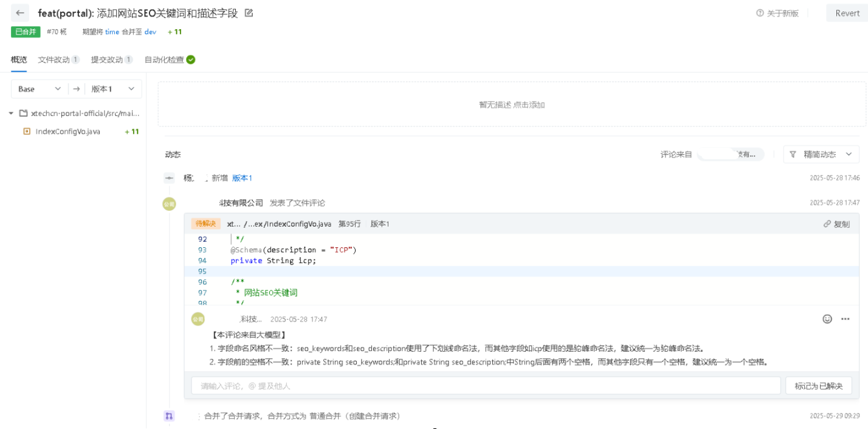
Task: Edit the merge request title pencil icon
Action: tap(249, 13)
